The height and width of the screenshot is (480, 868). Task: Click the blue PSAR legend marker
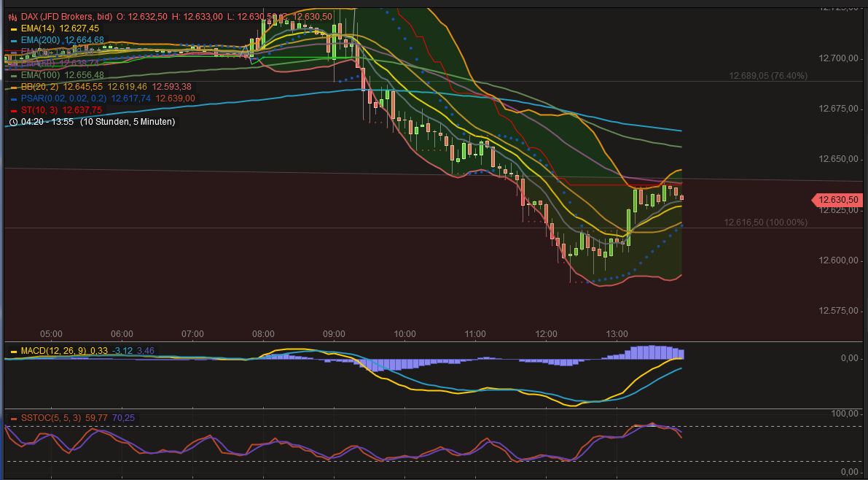point(13,97)
